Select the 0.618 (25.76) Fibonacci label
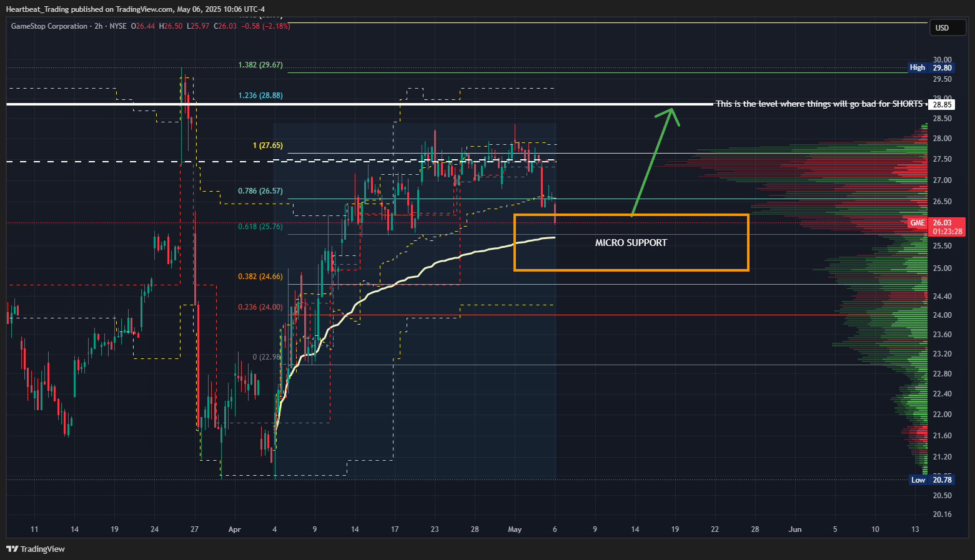Image resolution: width=975 pixels, height=560 pixels. (260, 227)
